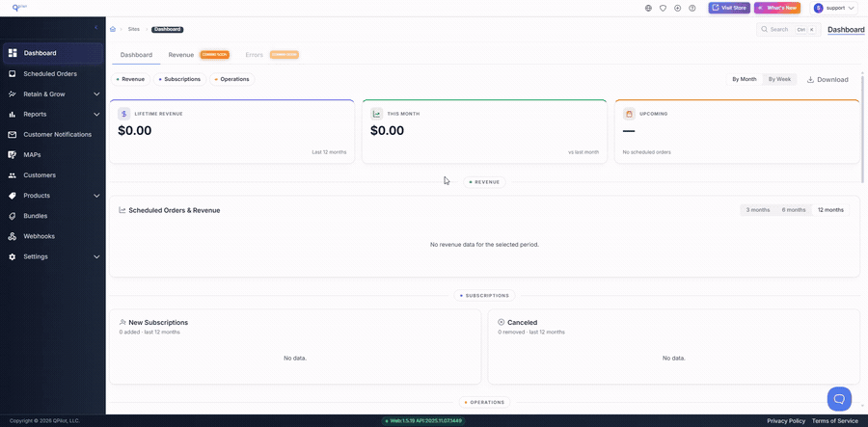Collapse the sidebar with the arrow icon
868x427 pixels.
pyautogui.click(x=95, y=27)
